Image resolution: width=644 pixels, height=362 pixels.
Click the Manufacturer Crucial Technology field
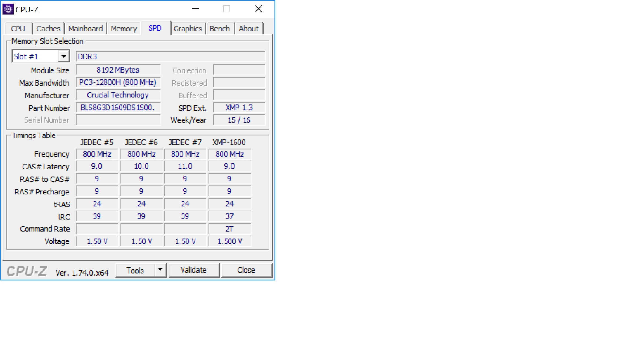(x=118, y=95)
